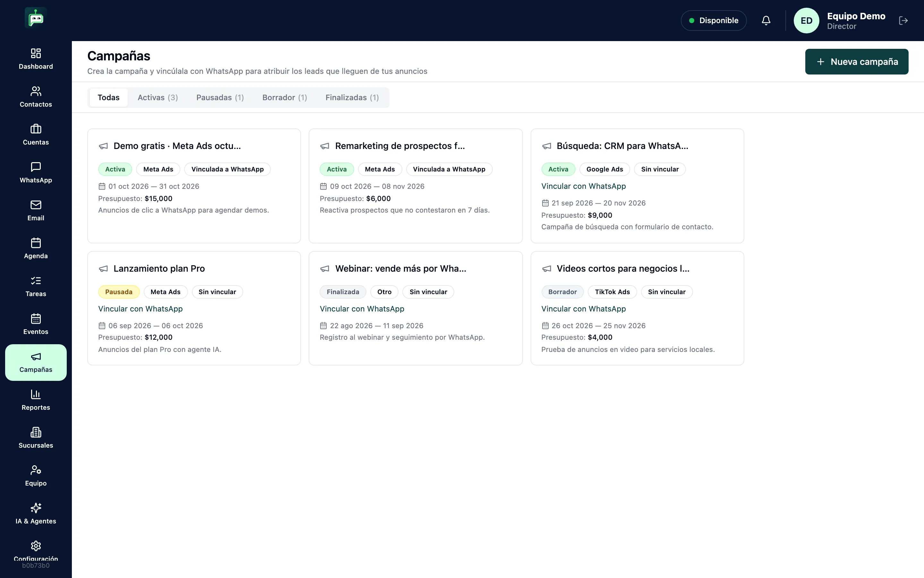Viewport: 924px width, 578px height.
Task: Click the Nueva campaña button
Action: coord(856,62)
